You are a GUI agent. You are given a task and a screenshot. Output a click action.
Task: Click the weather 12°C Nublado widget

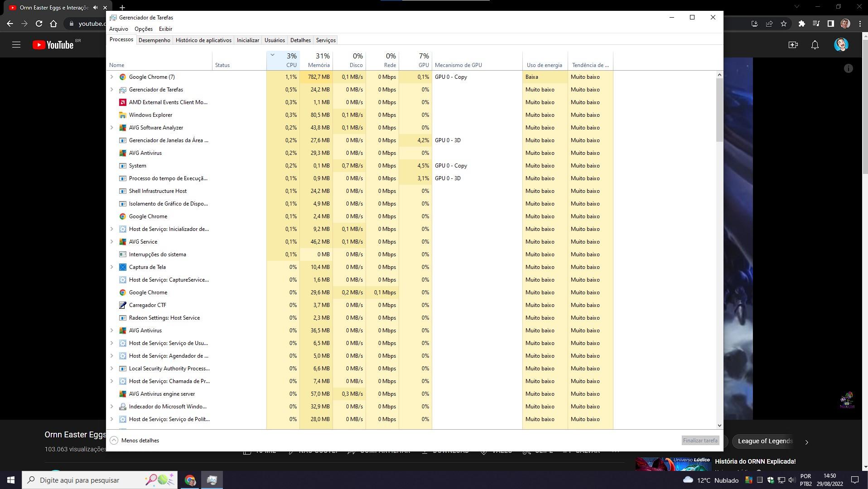pyautogui.click(x=710, y=480)
